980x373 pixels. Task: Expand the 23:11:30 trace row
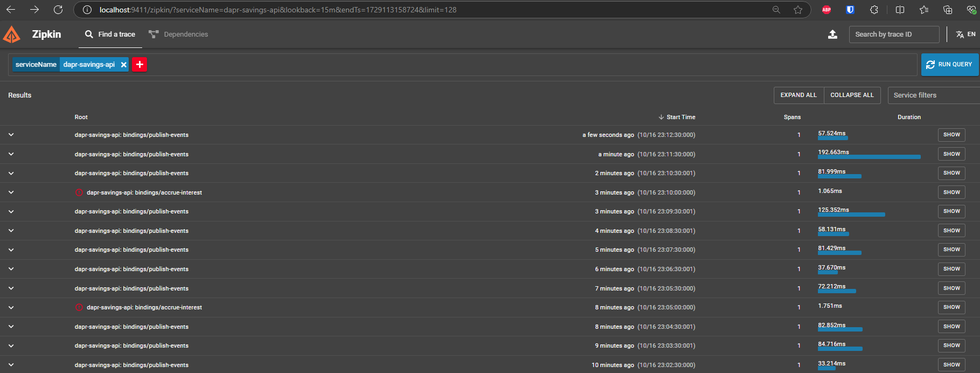(x=11, y=154)
